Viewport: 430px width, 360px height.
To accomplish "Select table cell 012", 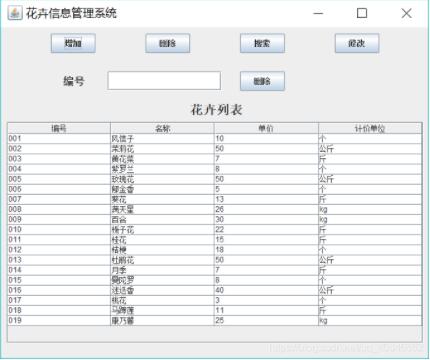I will (x=59, y=250).
